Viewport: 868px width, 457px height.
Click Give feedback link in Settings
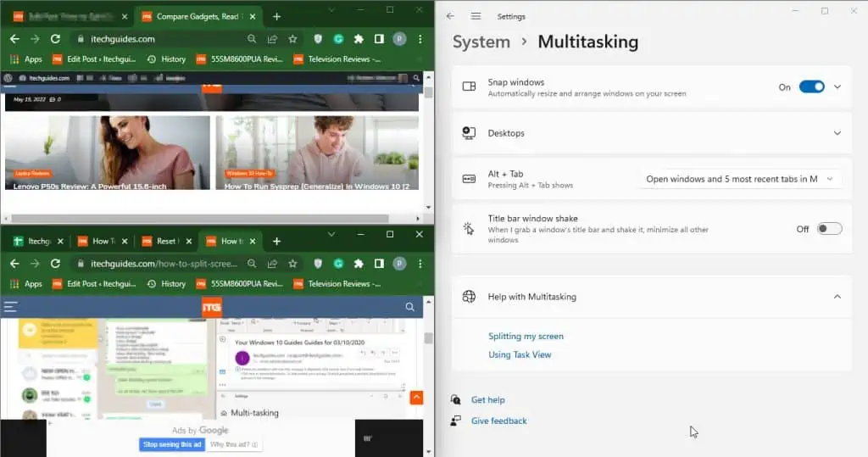(x=498, y=421)
